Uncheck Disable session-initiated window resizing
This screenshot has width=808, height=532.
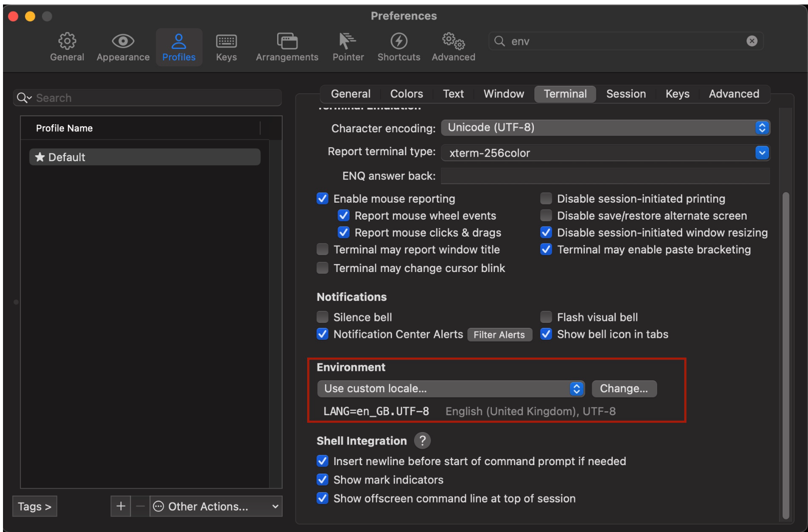point(546,233)
